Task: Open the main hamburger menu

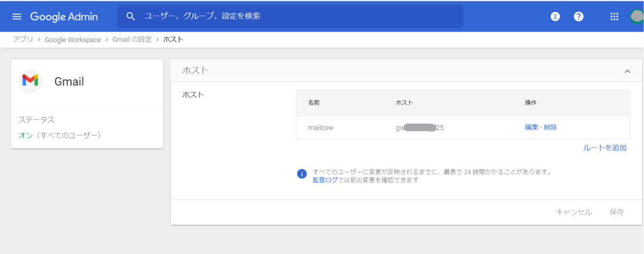Action: pyautogui.click(x=17, y=17)
